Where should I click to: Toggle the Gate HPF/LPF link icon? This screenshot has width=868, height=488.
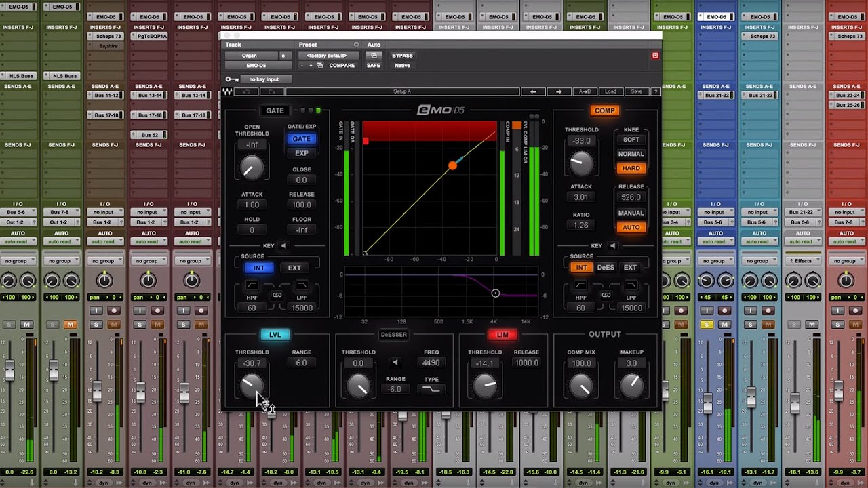pyautogui.click(x=277, y=295)
